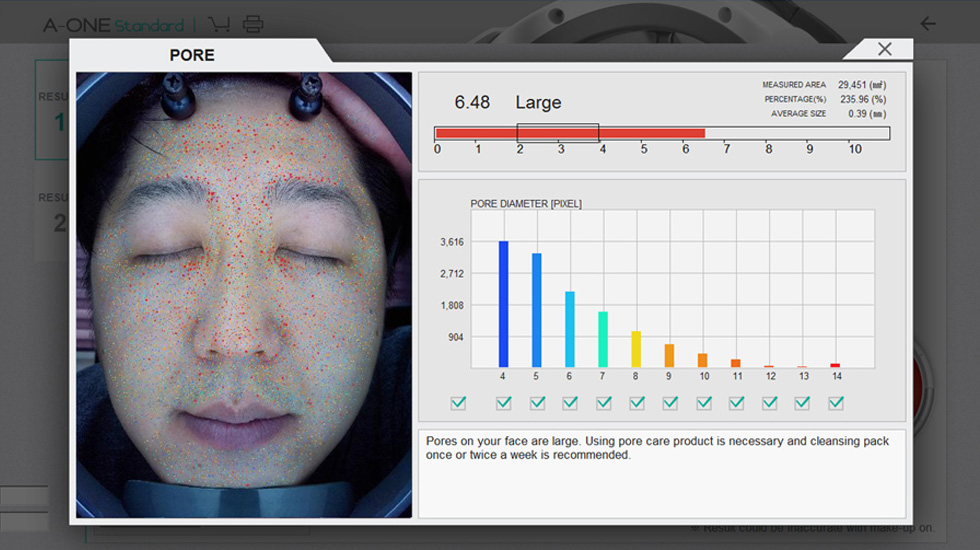Viewport: 980px width, 550px height.
Task: Toggle checkbox under pore diameter 5
Action: point(537,402)
